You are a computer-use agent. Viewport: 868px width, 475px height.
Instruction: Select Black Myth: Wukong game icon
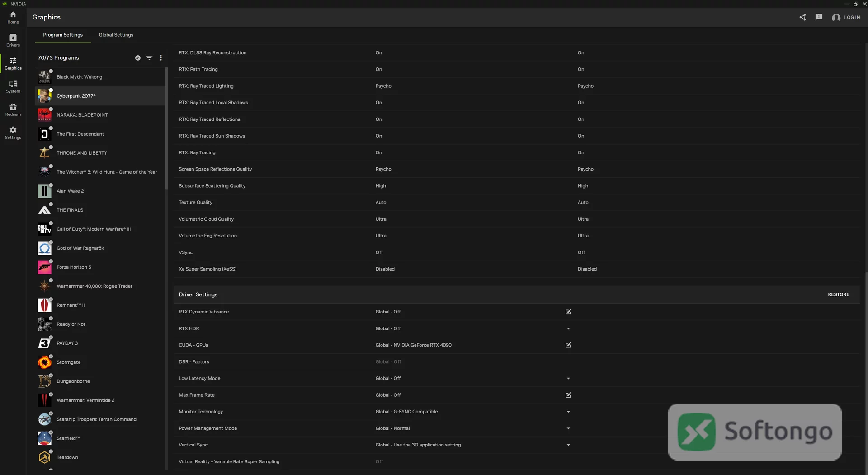tap(44, 77)
